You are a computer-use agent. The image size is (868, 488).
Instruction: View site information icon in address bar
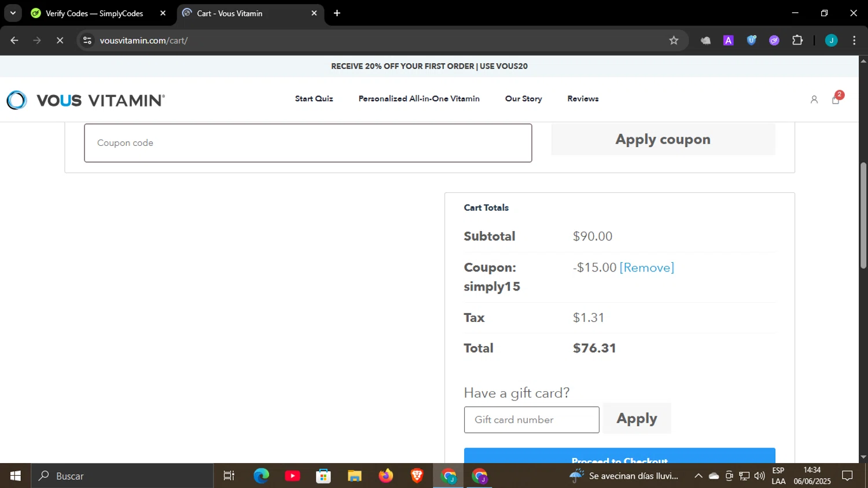coord(87,41)
